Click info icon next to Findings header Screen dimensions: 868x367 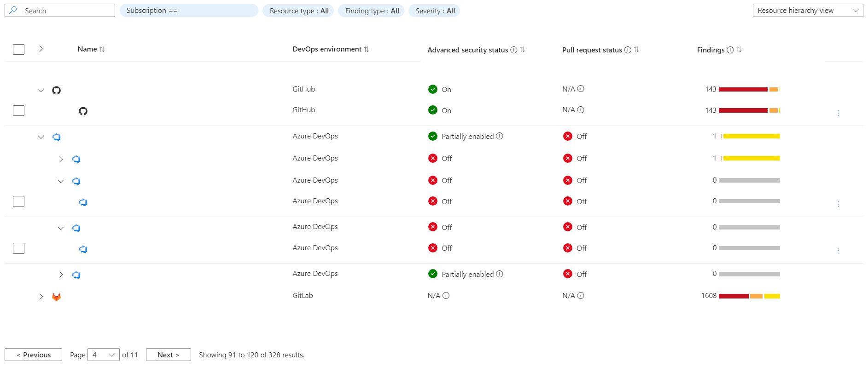(730, 50)
